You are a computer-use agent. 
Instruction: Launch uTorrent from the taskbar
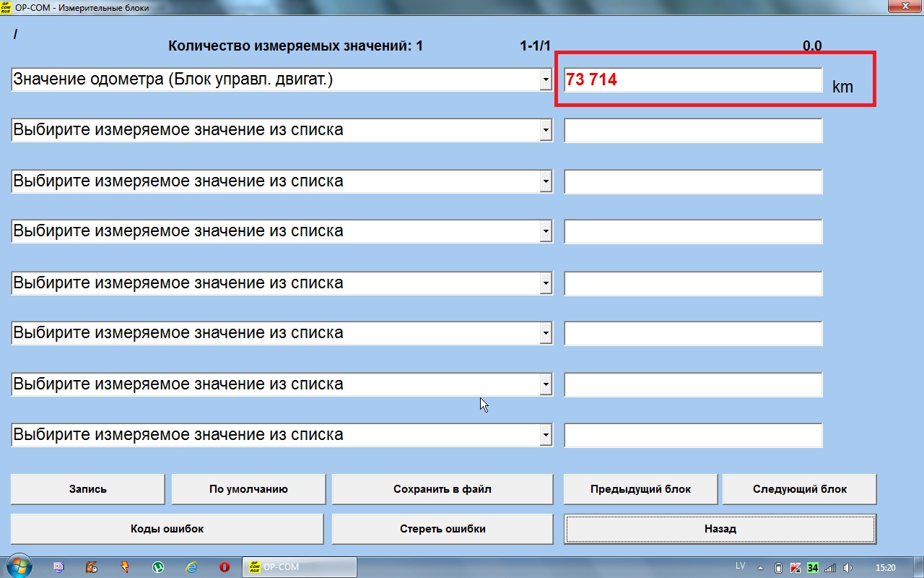(157, 567)
